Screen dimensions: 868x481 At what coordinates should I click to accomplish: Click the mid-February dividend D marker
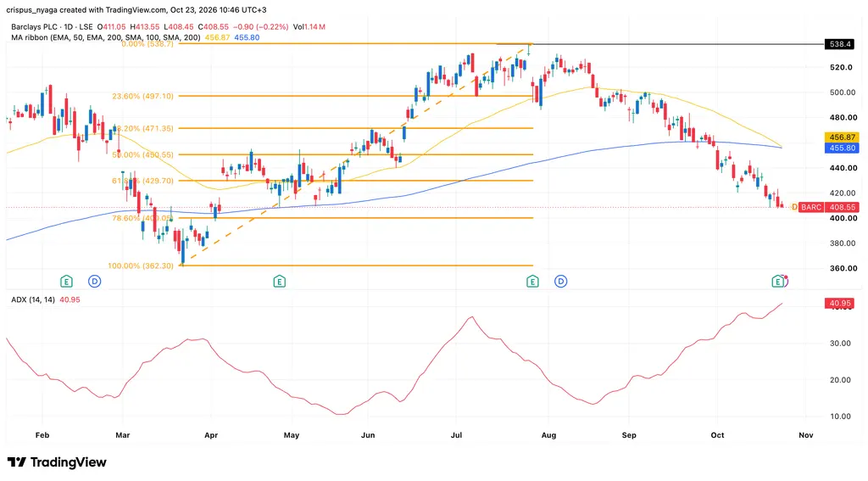[95, 282]
